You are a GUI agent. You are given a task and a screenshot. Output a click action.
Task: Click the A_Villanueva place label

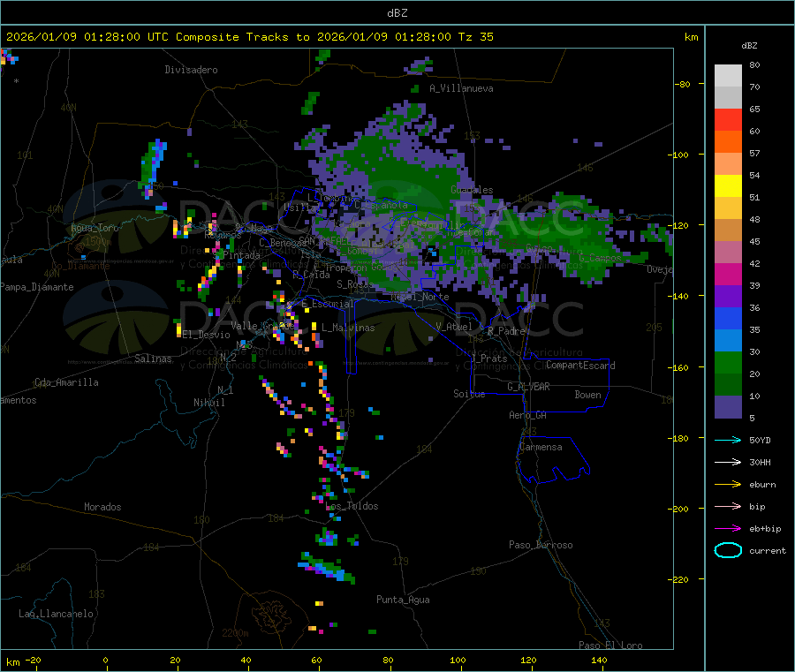[x=461, y=88]
